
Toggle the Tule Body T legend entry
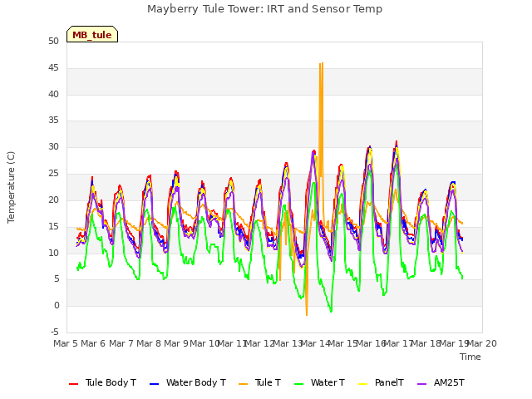point(102,382)
